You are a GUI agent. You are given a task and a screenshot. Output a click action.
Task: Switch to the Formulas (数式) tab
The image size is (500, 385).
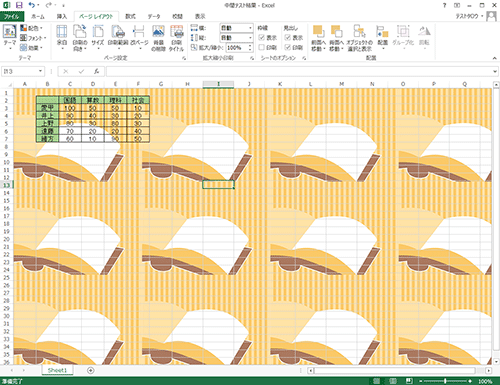(130, 16)
